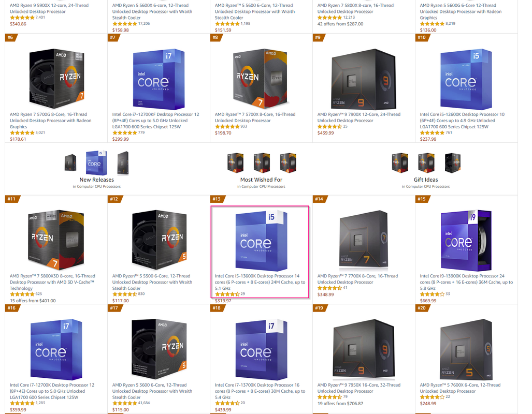
Task: Open the Ryzen 7 5700G product image
Action: [56, 79]
